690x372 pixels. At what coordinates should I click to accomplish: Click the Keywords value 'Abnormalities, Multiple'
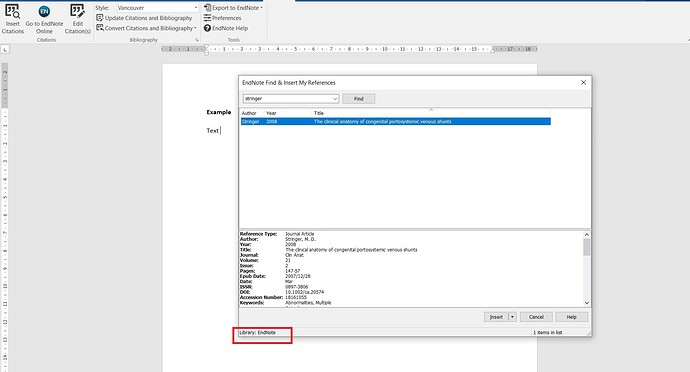[308, 302]
